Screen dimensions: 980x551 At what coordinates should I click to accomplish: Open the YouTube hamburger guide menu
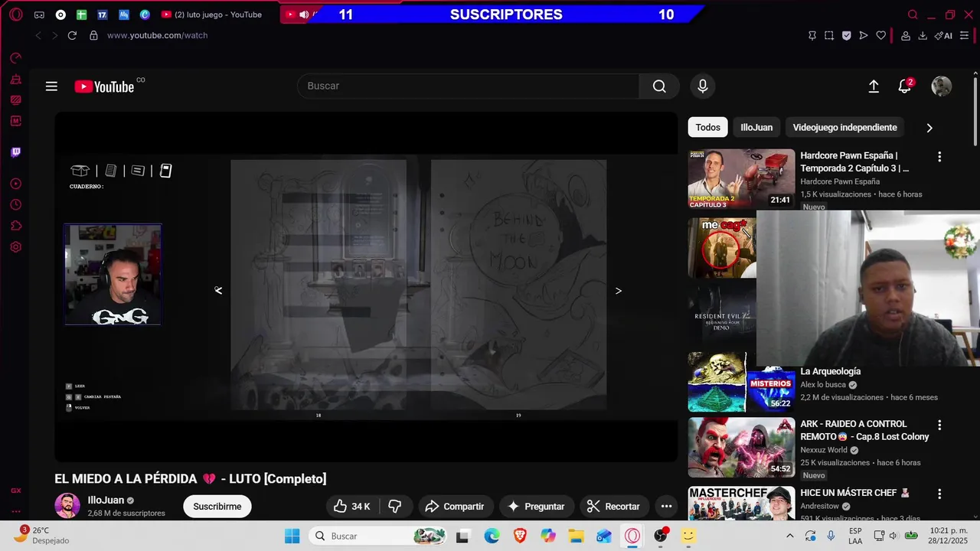[x=51, y=86]
